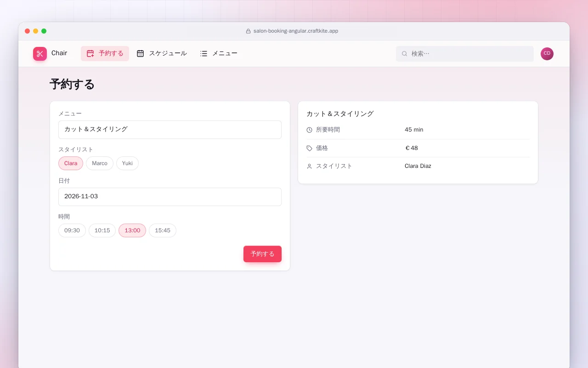Open the 日付 date field 2026-11-03
Image resolution: width=588 pixels, height=368 pixels.
coord(170,197)
